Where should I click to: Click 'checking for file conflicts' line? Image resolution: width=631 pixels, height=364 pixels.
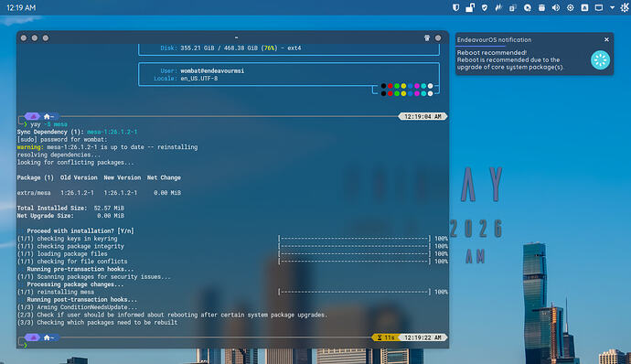pos(72,262)
